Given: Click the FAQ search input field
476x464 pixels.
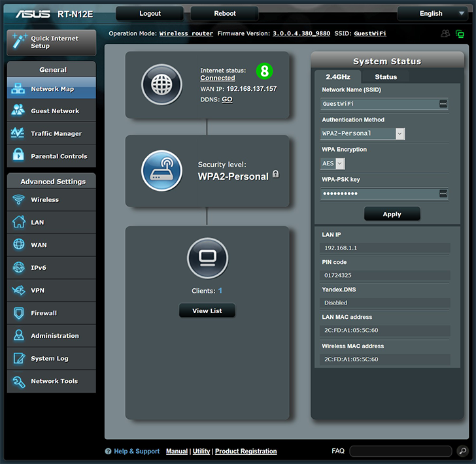Looking at the screenshot, I should 401,451.
